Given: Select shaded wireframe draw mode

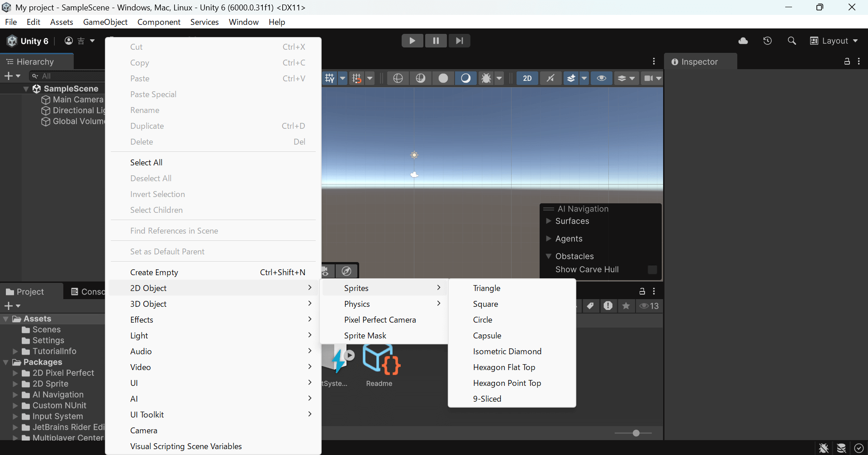Looking at the screenshot, I should [420, 78].
